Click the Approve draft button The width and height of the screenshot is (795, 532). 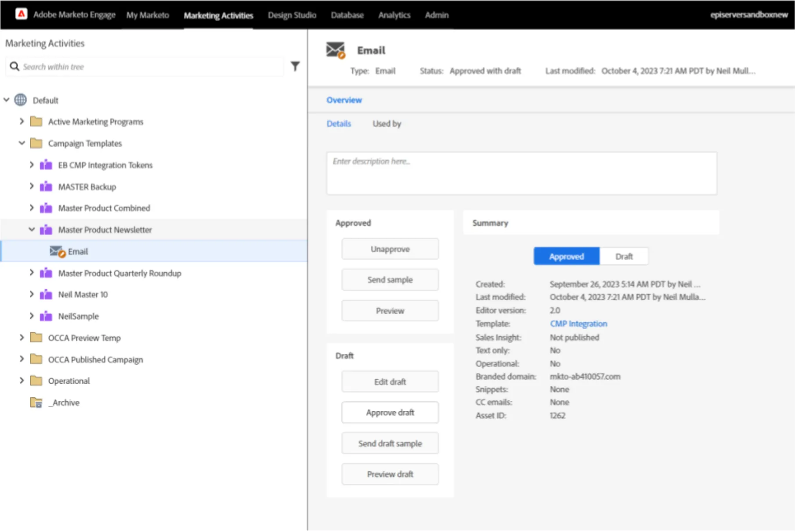(390, 413)
